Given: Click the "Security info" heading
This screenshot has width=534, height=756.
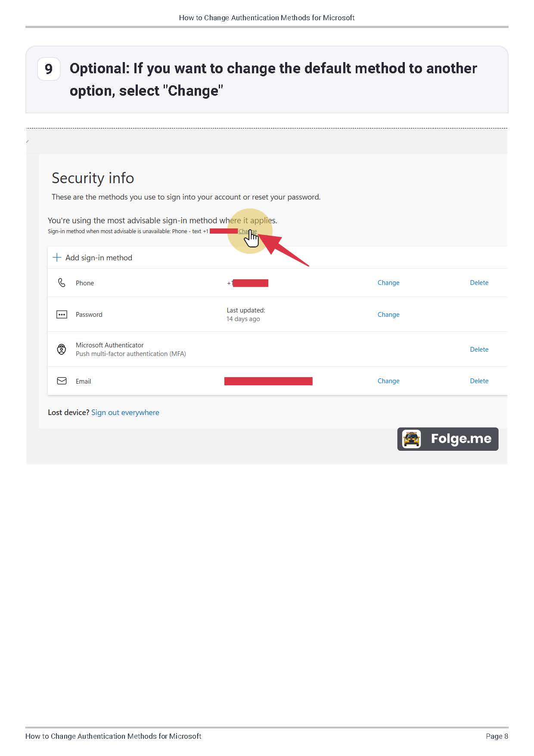Looking at the screenshot, I should pyautogui.click(x=93, y=178).
